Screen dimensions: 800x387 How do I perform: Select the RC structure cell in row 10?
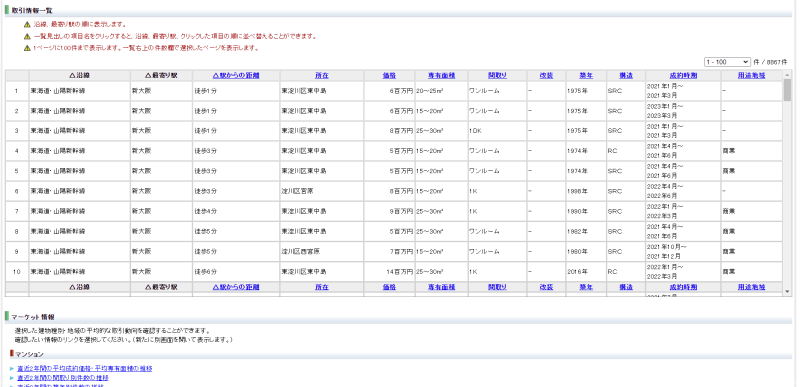pyautogui.click(x=626, y=272)
